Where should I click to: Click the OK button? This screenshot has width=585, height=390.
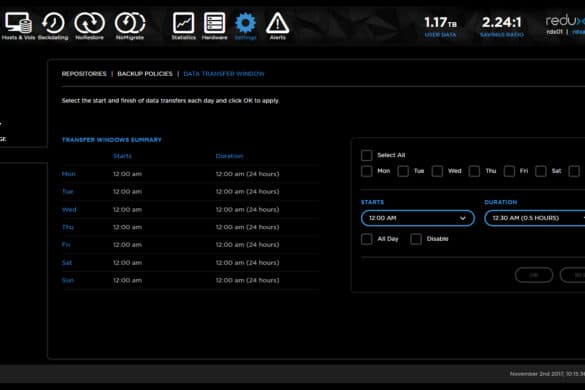(534, 275)
